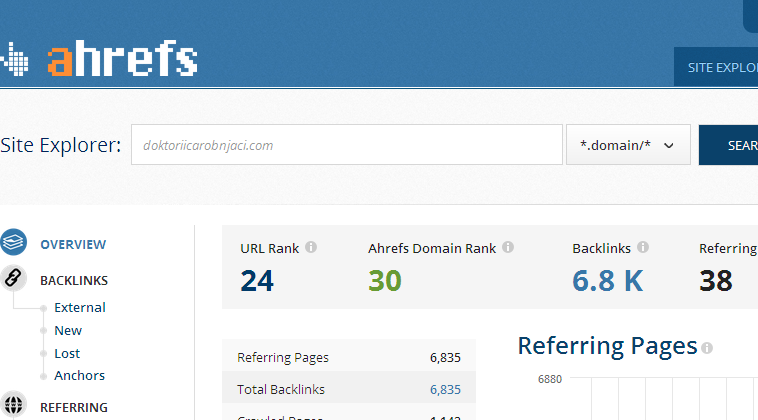Show info for Ahrefs Domain Rank

[508, 247]
